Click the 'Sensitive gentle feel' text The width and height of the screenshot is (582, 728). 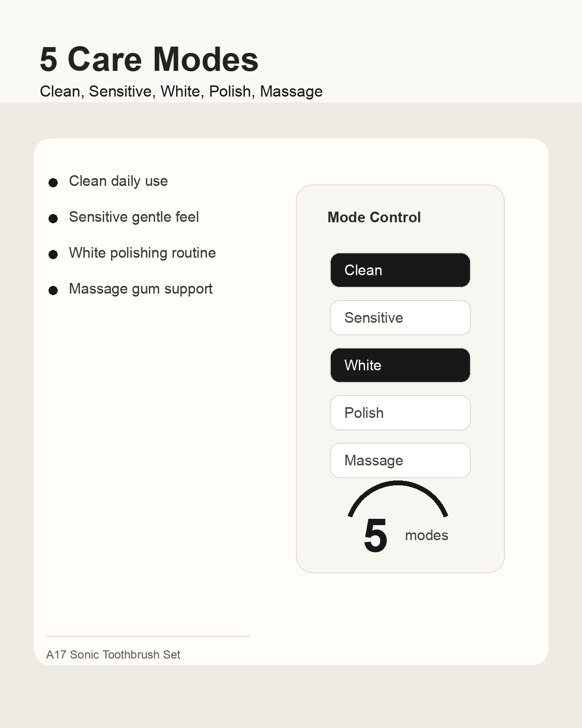tap(134, 217)
